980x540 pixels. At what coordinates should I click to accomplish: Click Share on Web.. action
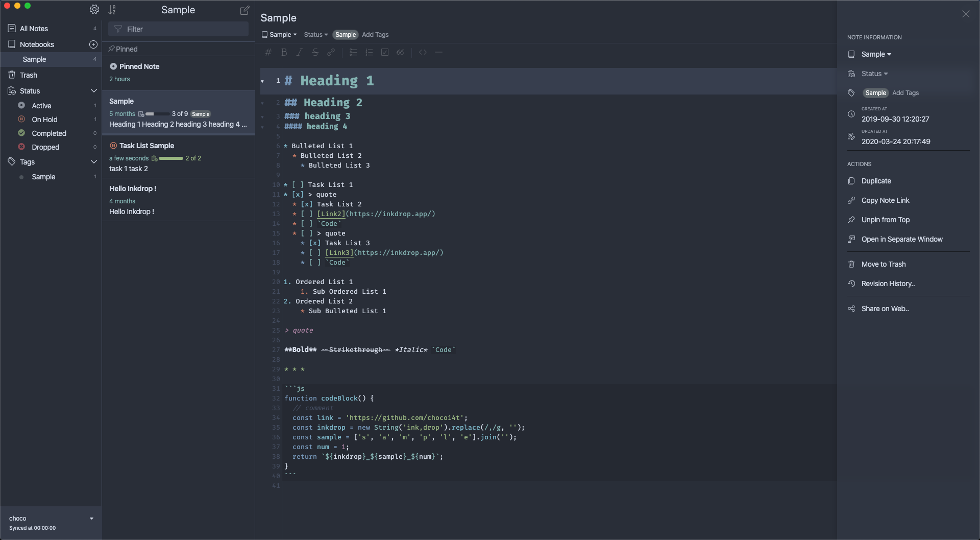point(885,309)
